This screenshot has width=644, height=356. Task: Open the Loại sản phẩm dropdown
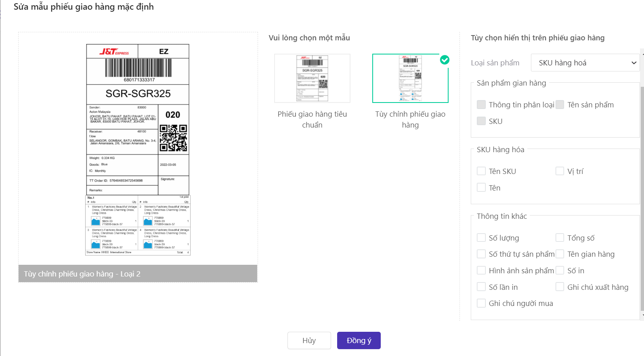pos(585,63)
